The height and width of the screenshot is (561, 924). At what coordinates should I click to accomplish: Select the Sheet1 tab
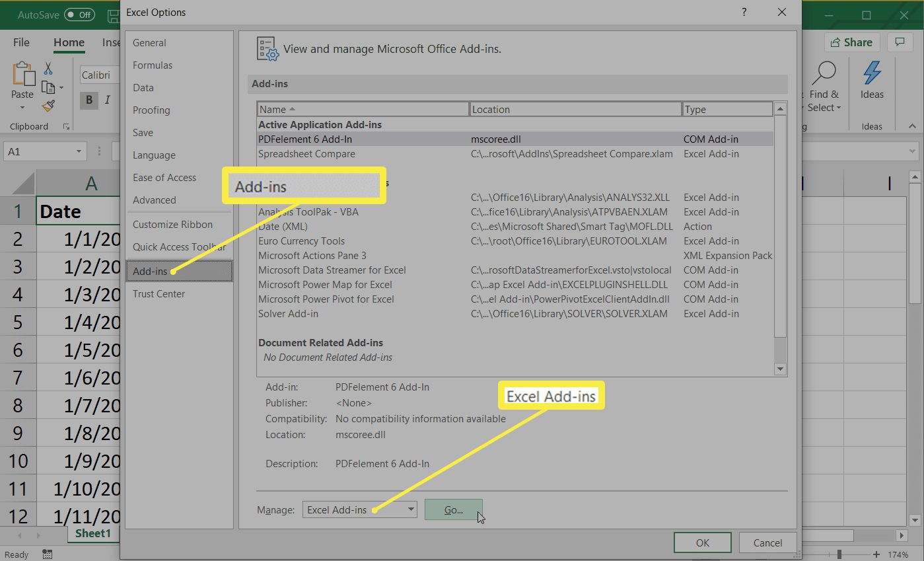93,533
